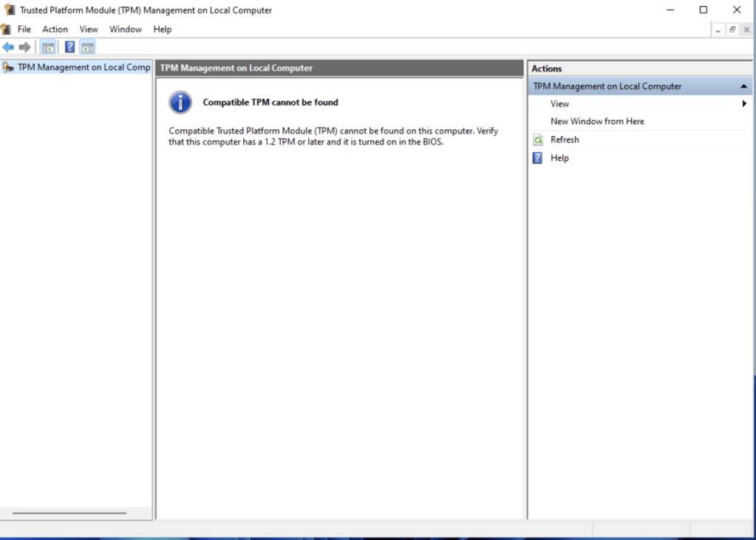Open the File menu
756x540 pixels.
pos(24,29)
